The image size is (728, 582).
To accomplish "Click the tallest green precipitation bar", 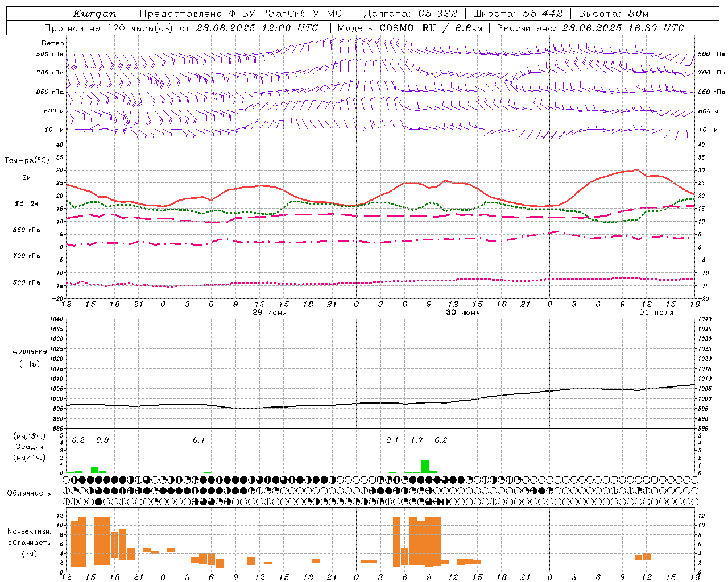I will pos(425,467).
